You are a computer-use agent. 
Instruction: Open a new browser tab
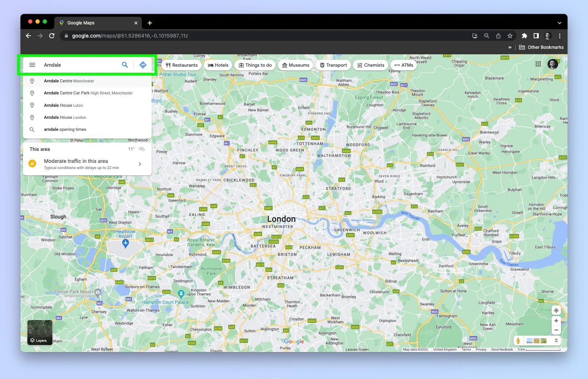point(150,23)
